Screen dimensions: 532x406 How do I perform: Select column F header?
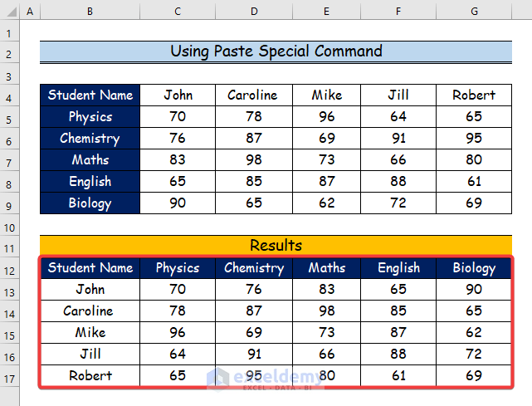pos(398,11)
